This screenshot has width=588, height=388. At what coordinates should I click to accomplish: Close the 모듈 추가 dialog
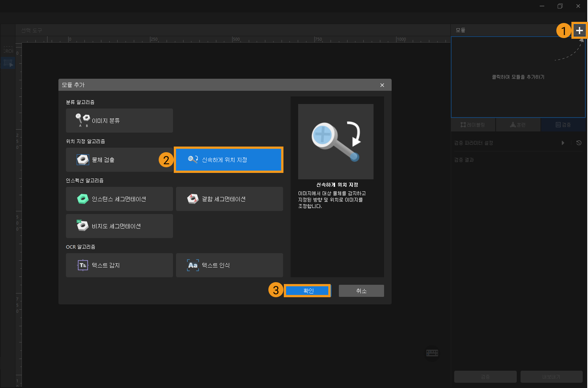[382, 85]
